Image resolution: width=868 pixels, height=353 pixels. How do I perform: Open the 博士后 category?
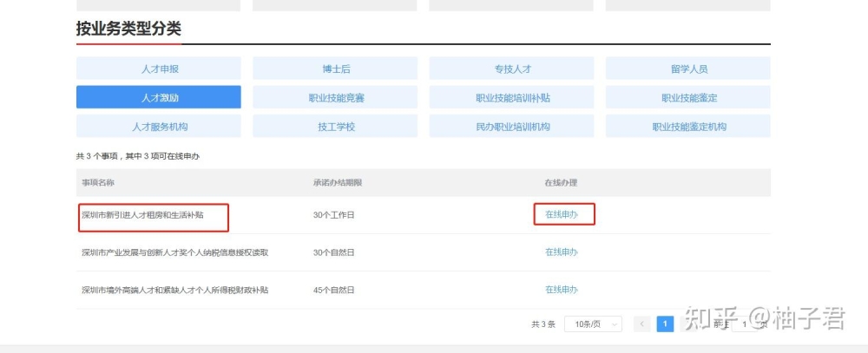point(335,69)
